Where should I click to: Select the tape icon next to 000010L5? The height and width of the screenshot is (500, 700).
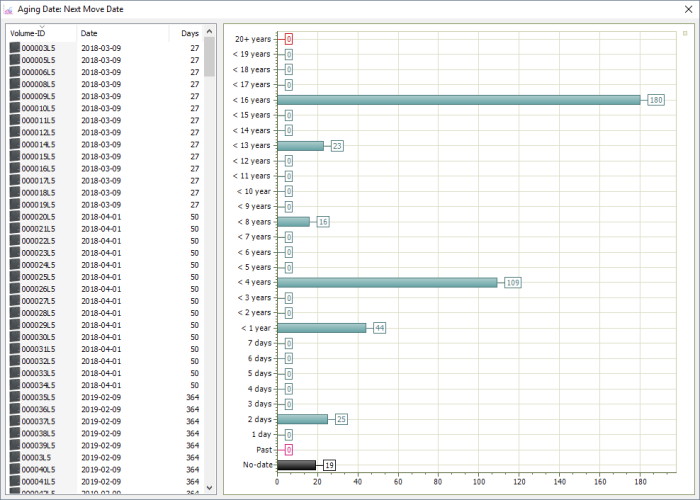point(14,108)
